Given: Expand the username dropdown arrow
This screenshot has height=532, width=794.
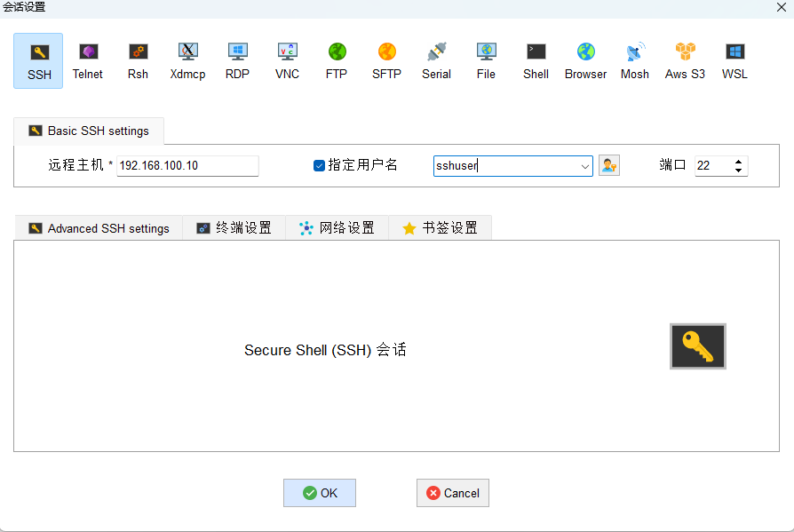Looking at the screenshot, I should coord(585,166).
